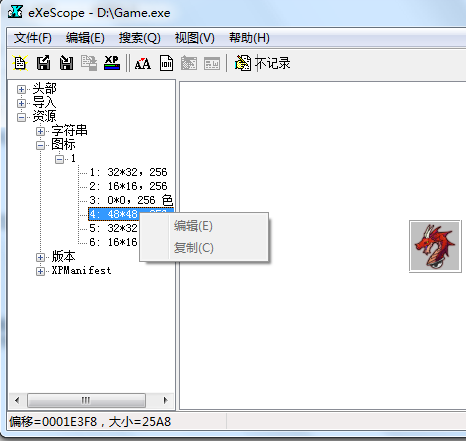The height and width of the screenshot is (441, 466).
Task: Click the eXeScope title bar app icon
Action: pos(15,12)
